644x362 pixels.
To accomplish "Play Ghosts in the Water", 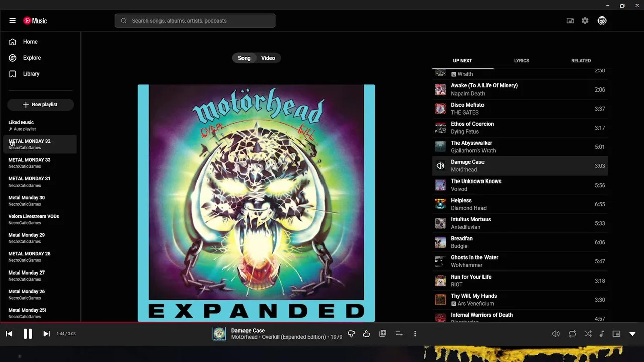I will 520,261.
